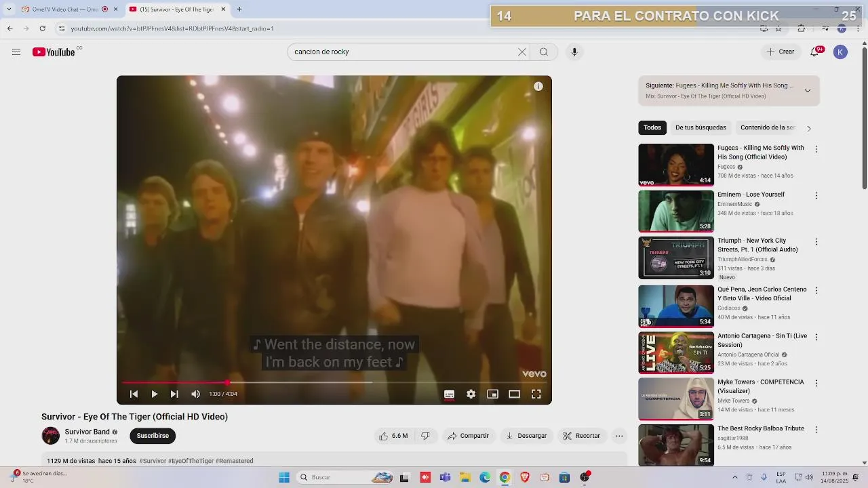Open options for Eminem Lose Yourself

(816, 195)
